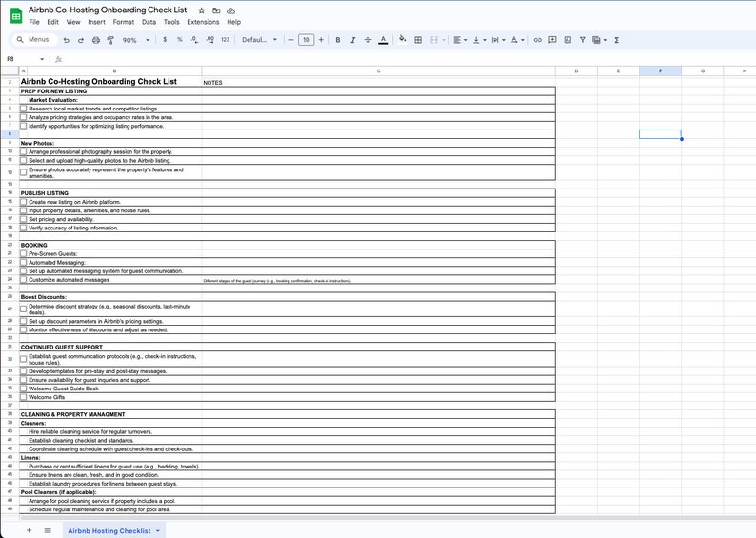This screenshot has width=756, height=538.
Task: Open the borders tool
Action: [418, 40]
